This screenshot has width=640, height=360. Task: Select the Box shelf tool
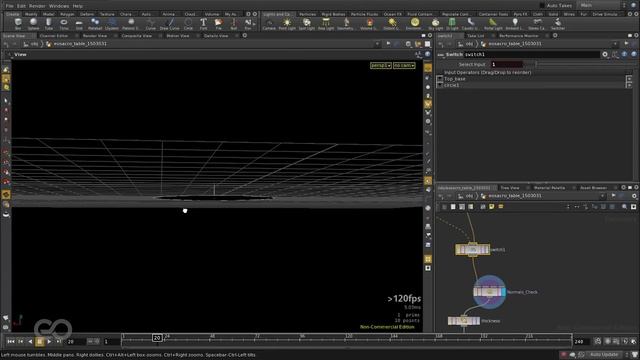click(18, 24)
